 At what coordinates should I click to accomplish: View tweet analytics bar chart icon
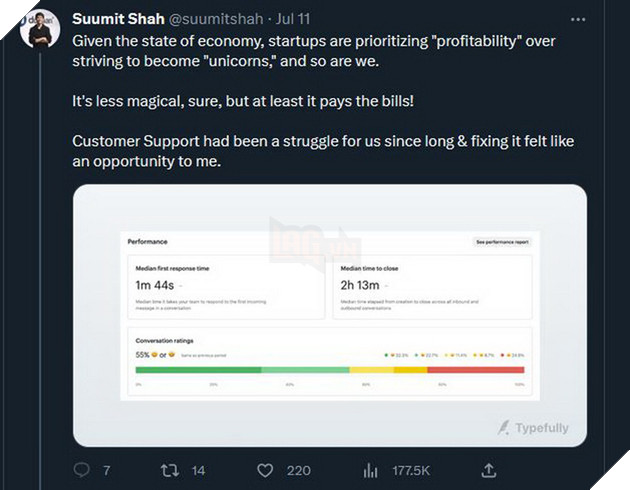pos(370,469)
